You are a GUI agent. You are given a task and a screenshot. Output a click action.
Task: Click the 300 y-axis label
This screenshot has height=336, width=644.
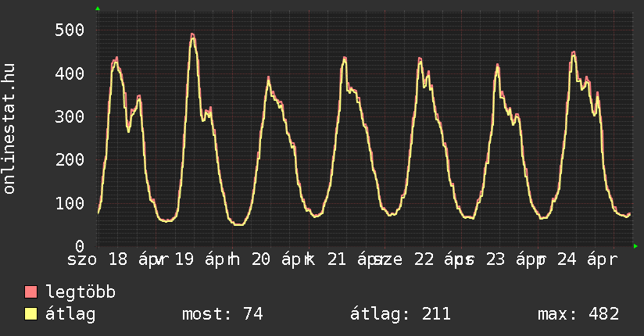click(x=70, y=116)
